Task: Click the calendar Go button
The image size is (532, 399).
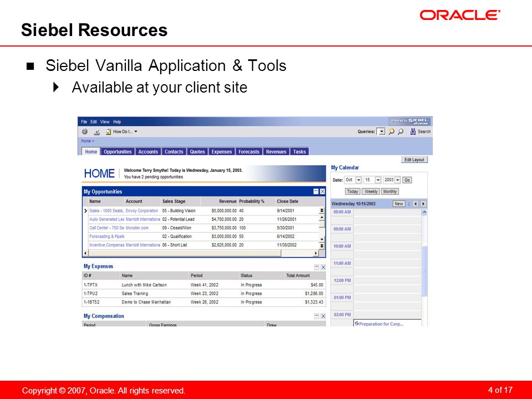Action: 407,180
